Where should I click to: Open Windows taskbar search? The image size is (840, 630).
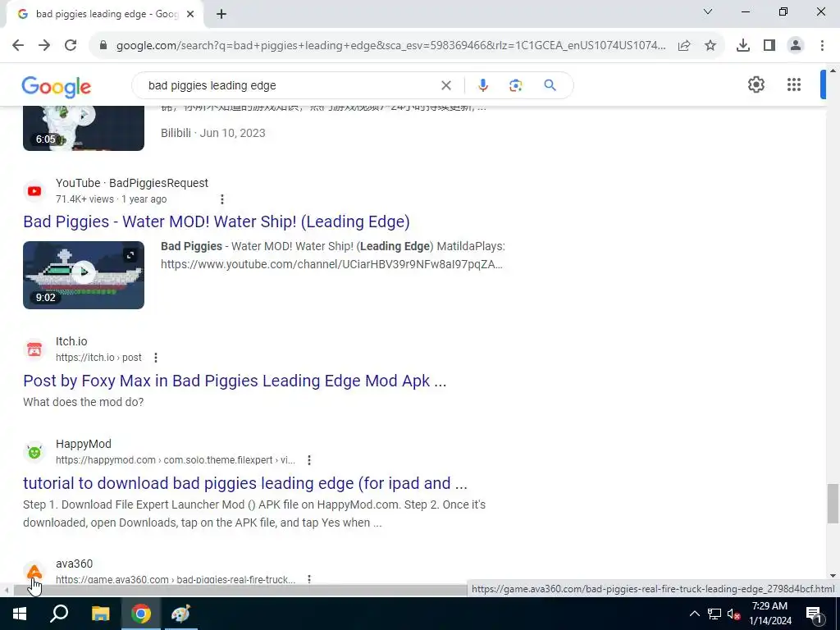(x=59, y=614)
